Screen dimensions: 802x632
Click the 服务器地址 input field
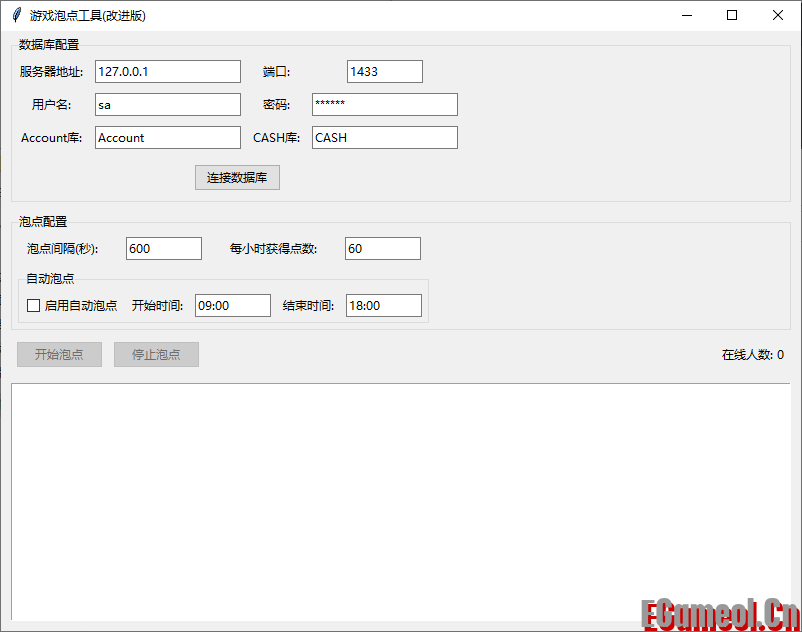click(x=167, y=71)
